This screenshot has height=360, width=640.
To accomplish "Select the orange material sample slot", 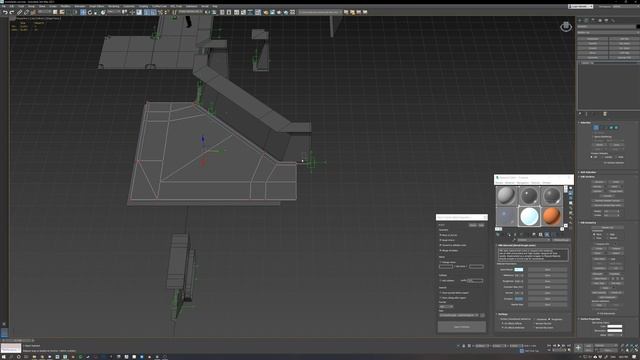I will click(551, 216).
